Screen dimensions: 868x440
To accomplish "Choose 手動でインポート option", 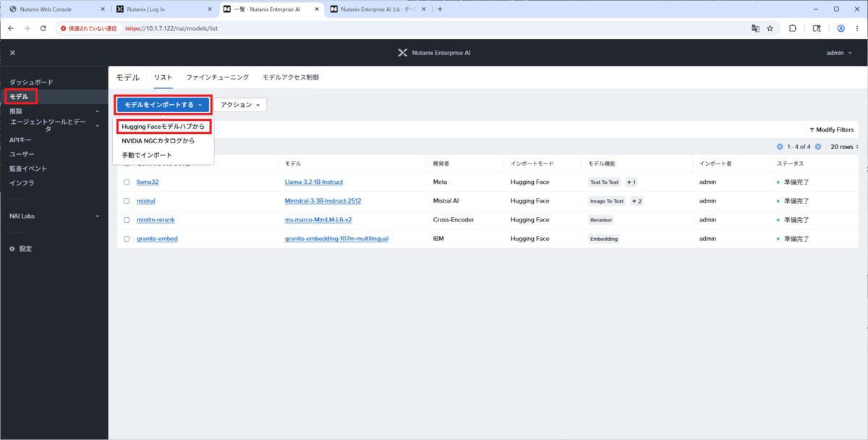I will point(163,155).
